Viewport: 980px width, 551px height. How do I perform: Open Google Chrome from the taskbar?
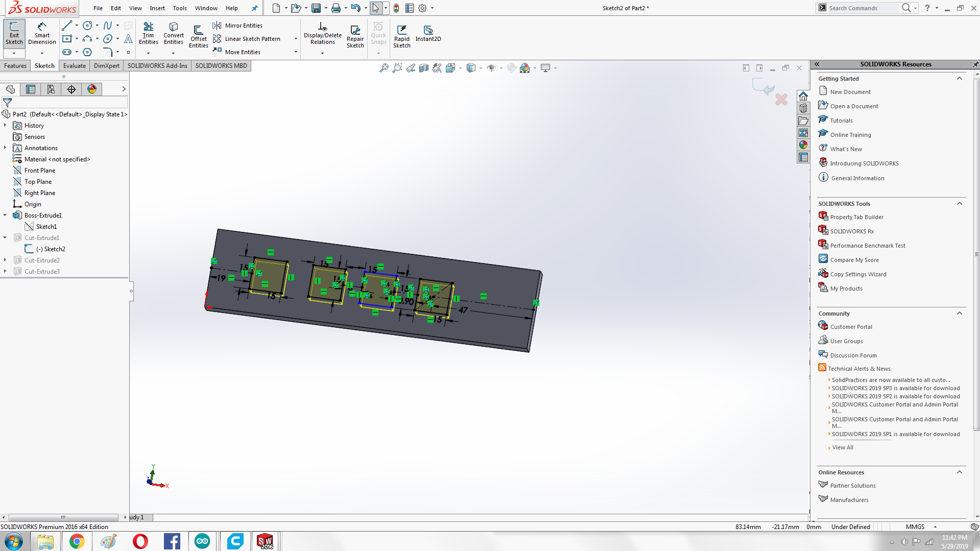click(x=77, y=541)
